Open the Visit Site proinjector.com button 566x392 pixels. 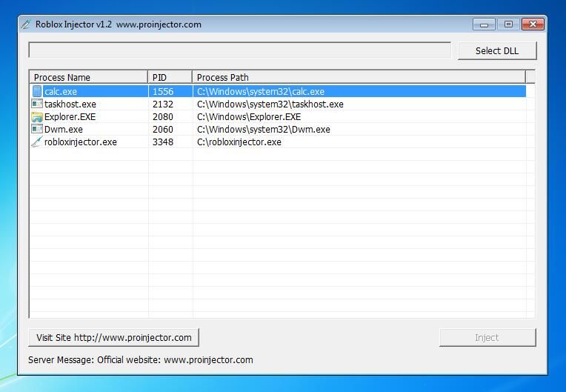tap(113, 337)
